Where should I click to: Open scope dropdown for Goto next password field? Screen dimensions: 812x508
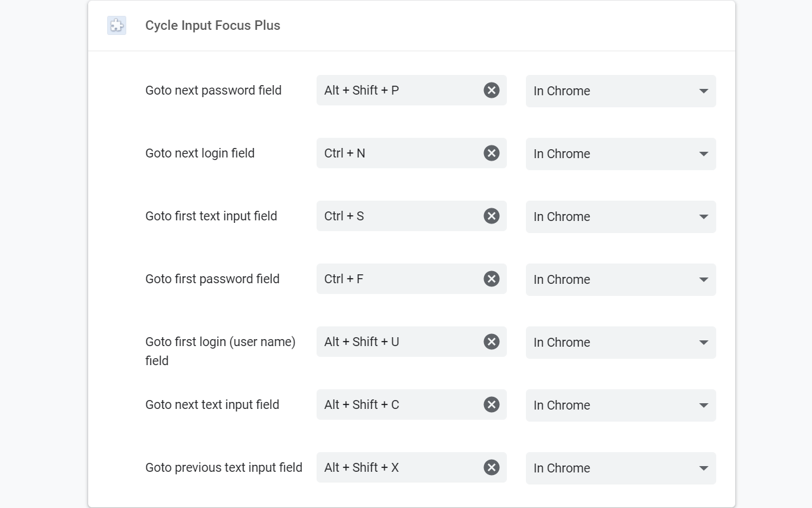pos(621,91)
